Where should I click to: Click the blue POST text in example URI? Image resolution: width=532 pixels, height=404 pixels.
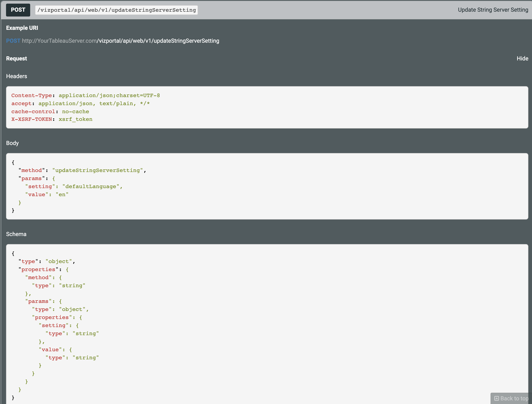coord(13,41)
